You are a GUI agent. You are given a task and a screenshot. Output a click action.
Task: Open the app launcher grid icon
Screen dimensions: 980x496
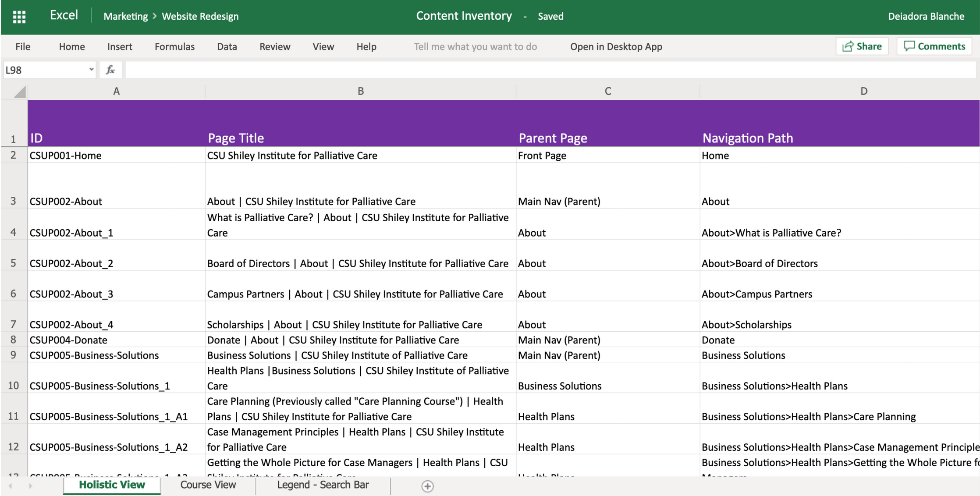(19, 17)
